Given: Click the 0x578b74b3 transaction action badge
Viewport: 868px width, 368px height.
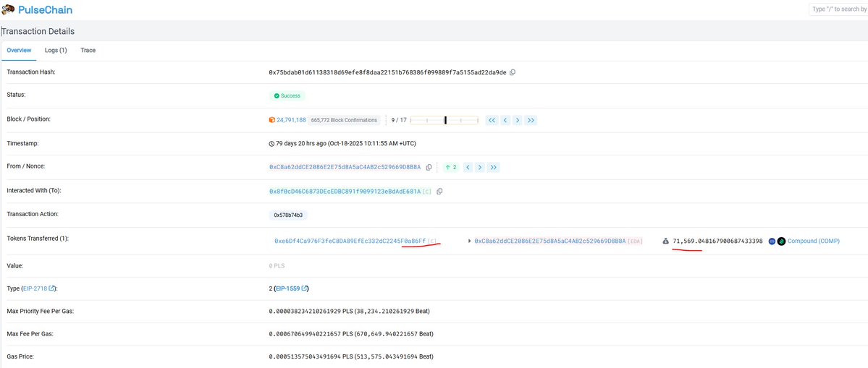Looking at the screenshot, I should pyautogui.click(x=288, y=215).
